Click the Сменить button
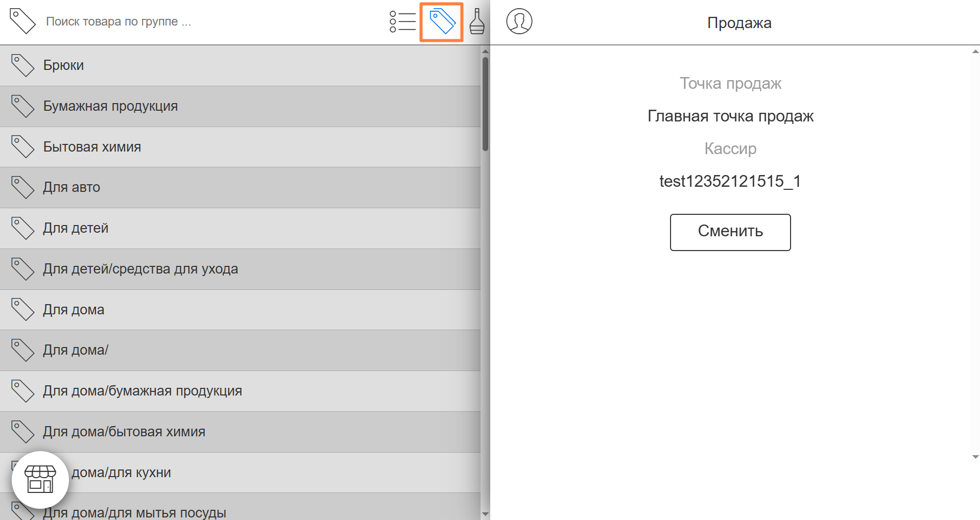Screen dimensions: 980x520 click(x=730, y=232)
